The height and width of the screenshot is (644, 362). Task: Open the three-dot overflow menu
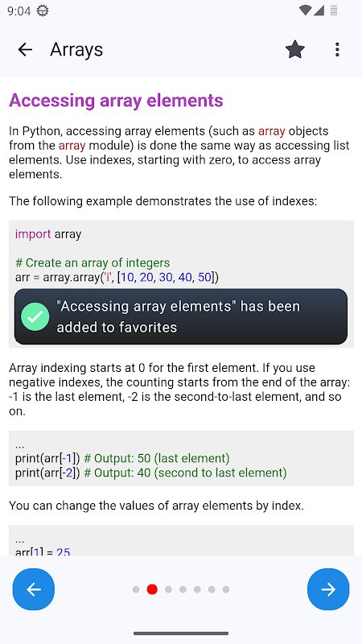tap(337, 50)
